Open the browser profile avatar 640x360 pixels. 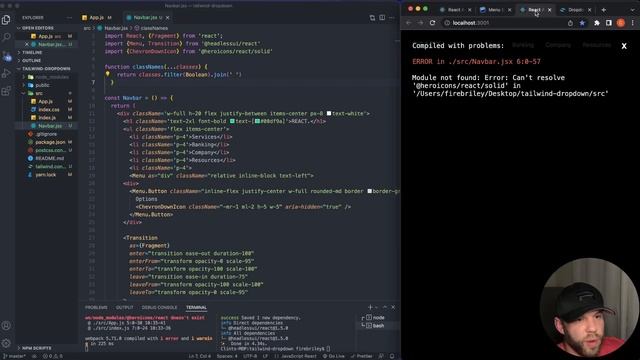[x=621, y=23]
